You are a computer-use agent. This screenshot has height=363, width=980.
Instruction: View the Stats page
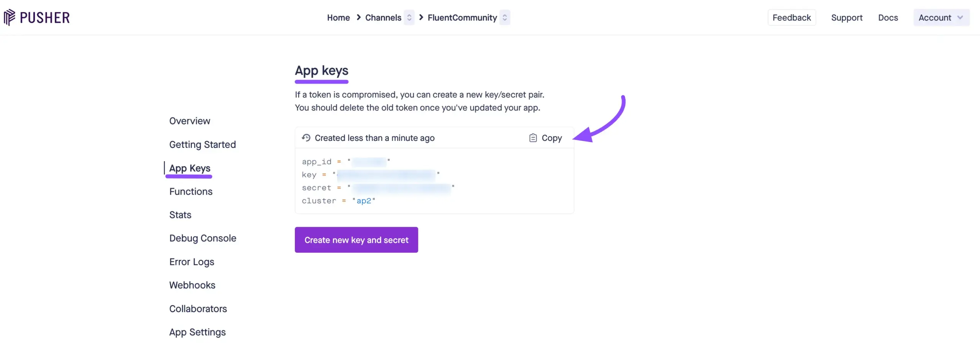pos(180,215)
